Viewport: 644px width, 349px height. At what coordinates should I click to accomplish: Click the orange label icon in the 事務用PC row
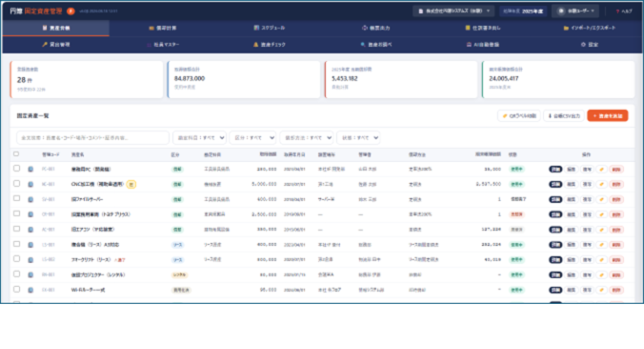click(602, 169)
